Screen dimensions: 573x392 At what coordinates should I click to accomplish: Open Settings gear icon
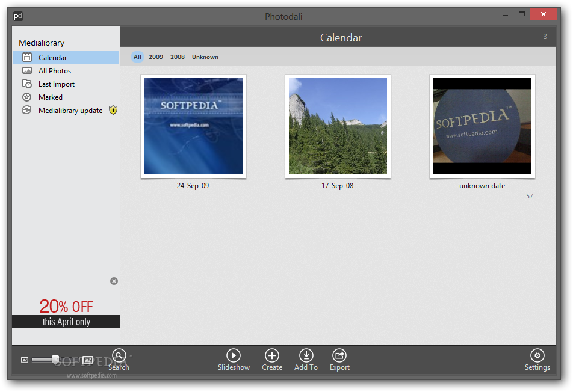(x=537, y=355)
